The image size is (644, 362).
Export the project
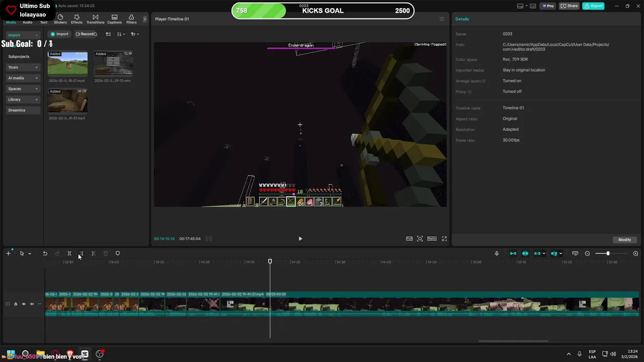pos(594,6)
